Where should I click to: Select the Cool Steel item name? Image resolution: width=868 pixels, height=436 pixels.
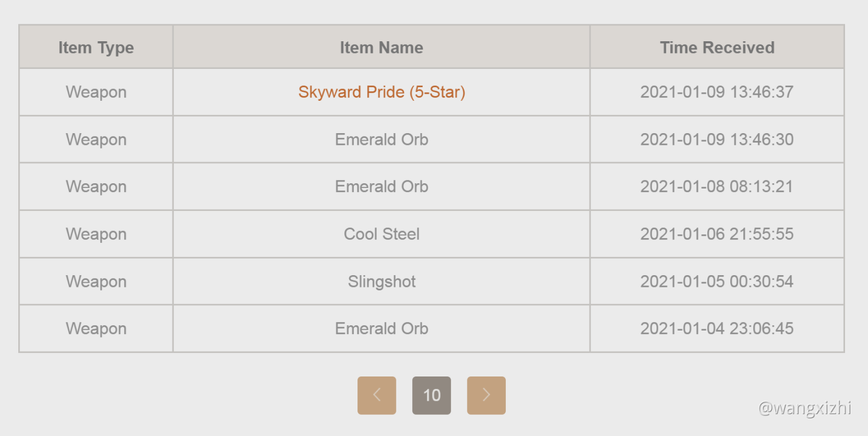click(x=382, y=234)
